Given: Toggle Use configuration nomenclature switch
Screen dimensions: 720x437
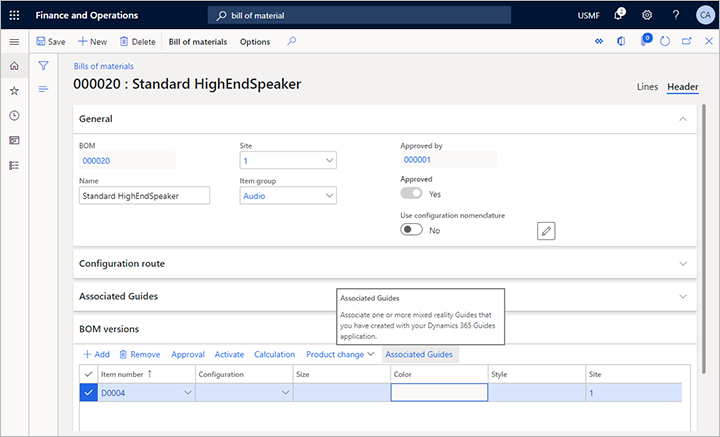Looking at the screenshot, I should pyautogui.click(x=411, y=230).
